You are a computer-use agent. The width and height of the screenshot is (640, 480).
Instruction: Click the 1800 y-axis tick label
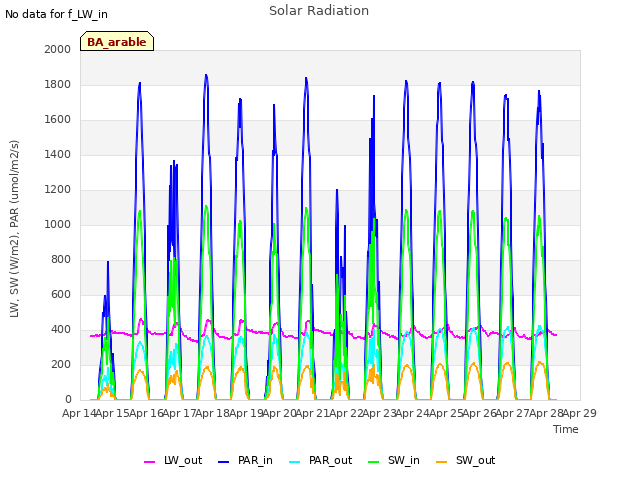click(x=58, y=84)
